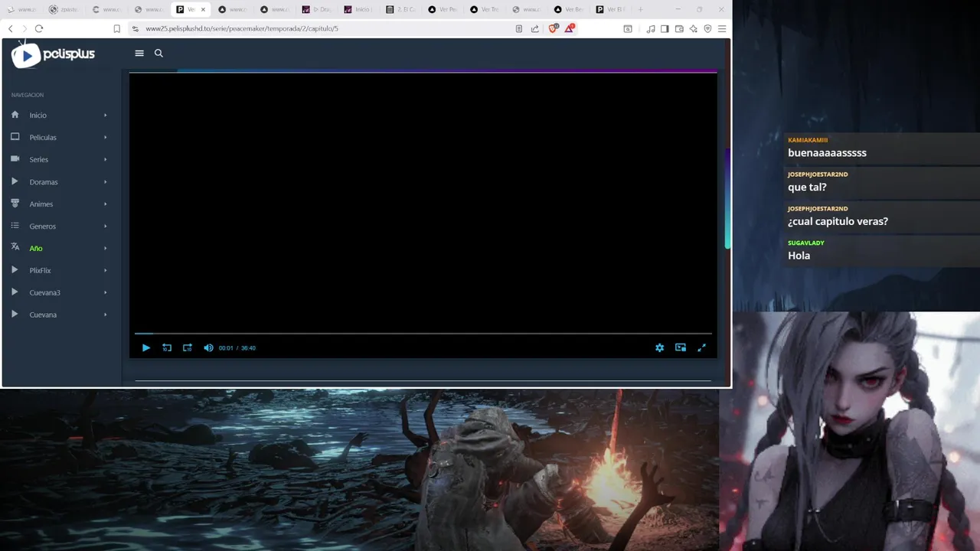Expand the Año submenu arrow
The image size is (980, 551).
(106, 248)
